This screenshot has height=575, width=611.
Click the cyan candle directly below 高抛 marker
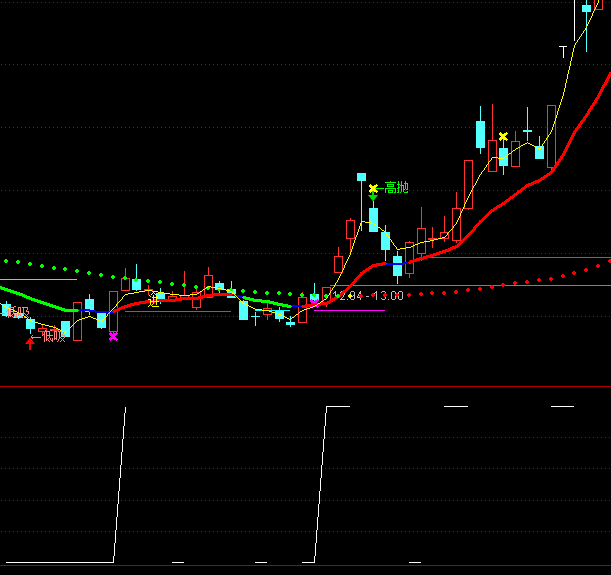click(x=374, y=218)
